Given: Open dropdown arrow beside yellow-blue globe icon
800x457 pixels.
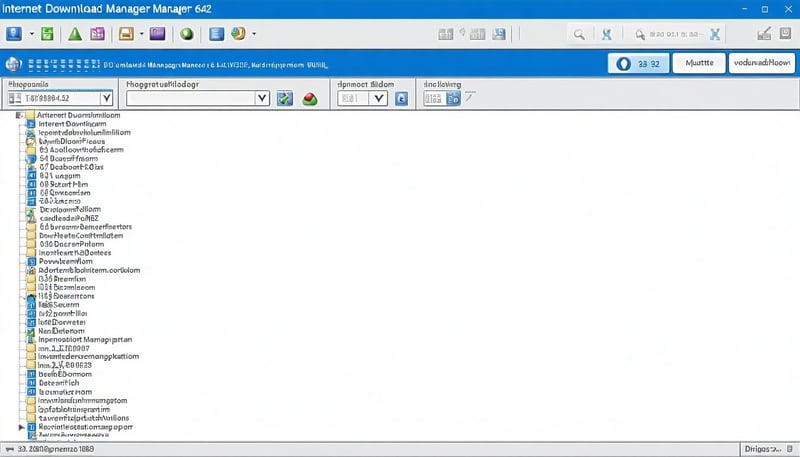Looking at the screenshot, I should click(254, 34).
